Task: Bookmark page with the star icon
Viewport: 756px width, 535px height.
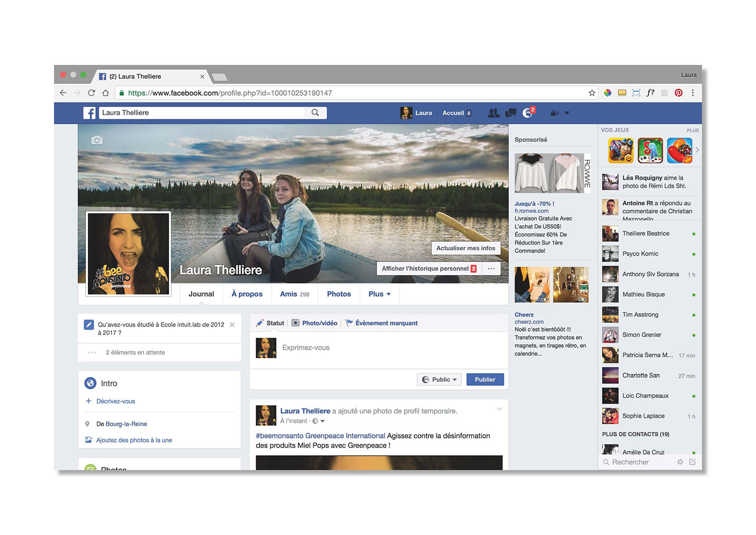Action: tap(592, 93)
